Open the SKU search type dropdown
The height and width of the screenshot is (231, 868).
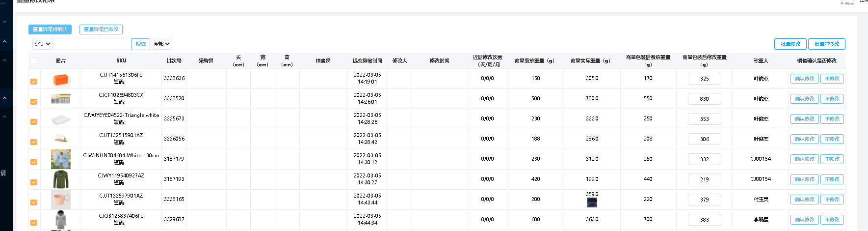point(43,44)
